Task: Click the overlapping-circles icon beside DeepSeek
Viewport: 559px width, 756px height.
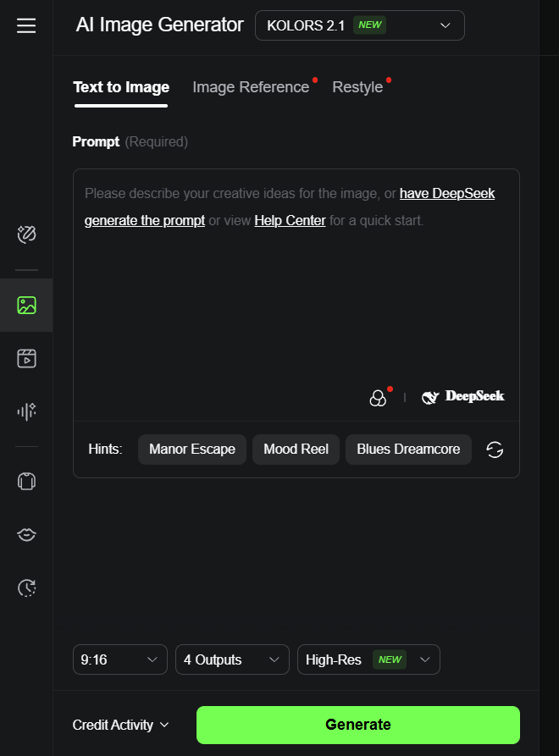Action: pyautogui.click(x=378, y=398)
